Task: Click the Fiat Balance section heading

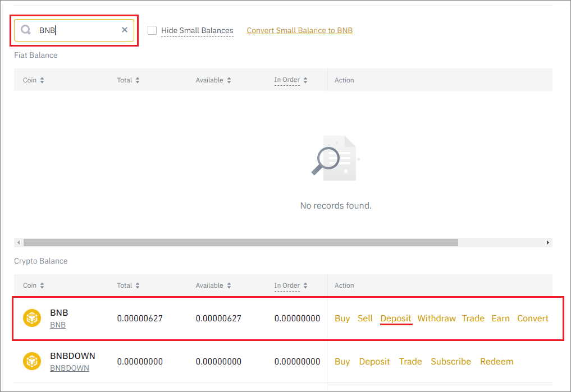Action: [x=36, y=55]
